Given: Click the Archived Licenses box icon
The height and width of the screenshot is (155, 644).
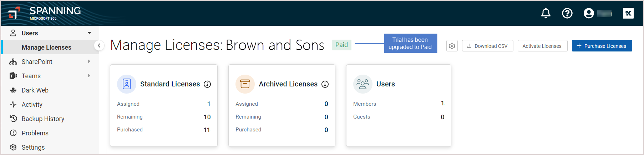Looking at the screenshot, I should pos(245,84).
